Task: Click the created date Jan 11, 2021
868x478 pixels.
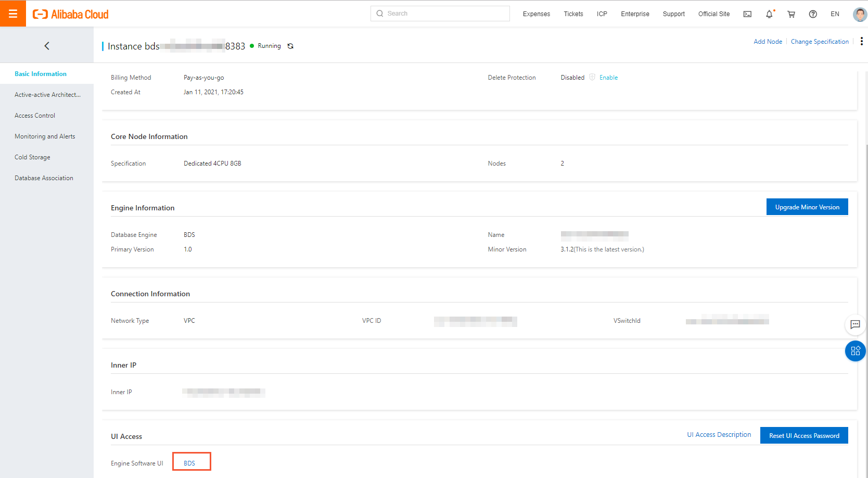Action: click(x=213, y=92)
